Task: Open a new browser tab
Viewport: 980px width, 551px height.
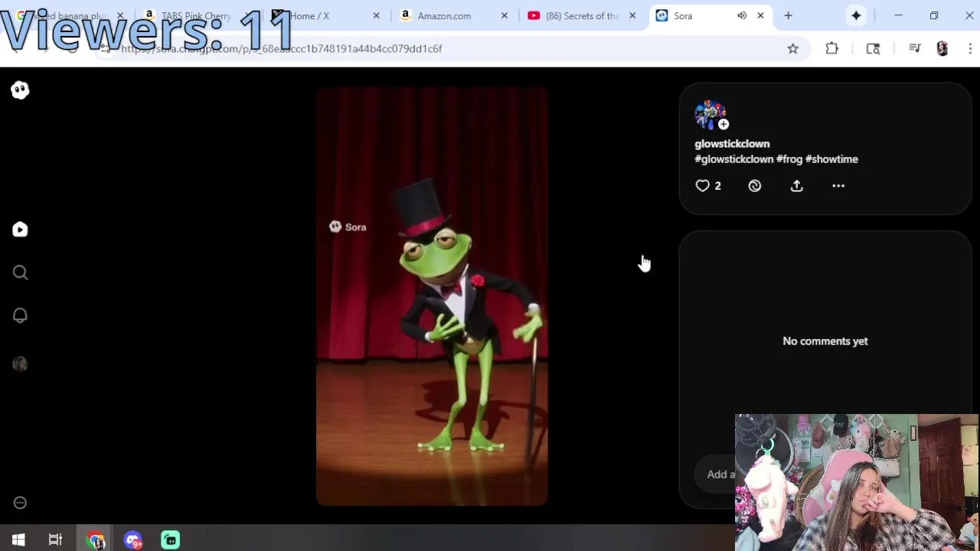Action: point(788,15)
